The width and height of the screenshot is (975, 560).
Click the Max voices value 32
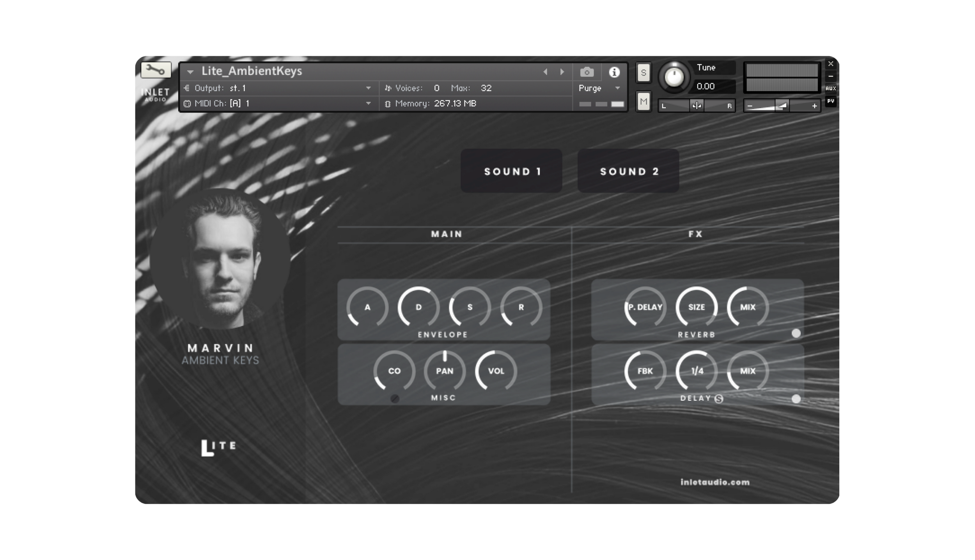tap(486, 88)
